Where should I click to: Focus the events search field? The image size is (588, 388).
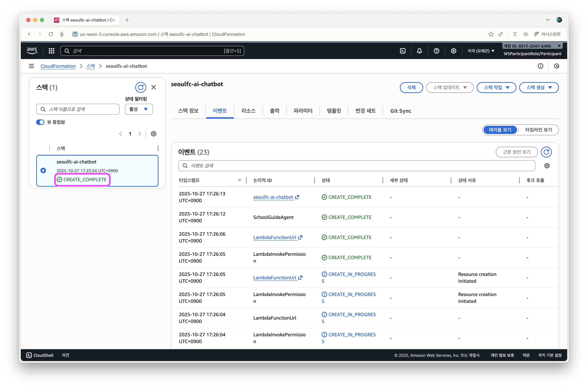(x=356, y=166)
